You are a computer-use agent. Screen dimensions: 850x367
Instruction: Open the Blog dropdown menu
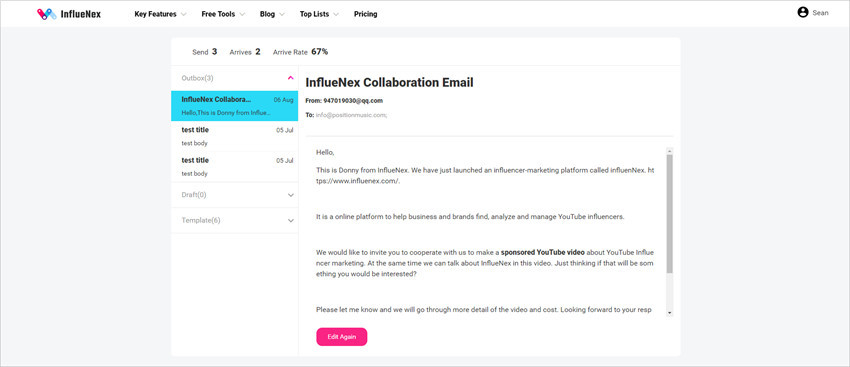pyautogui.click(x=272, y=14)
